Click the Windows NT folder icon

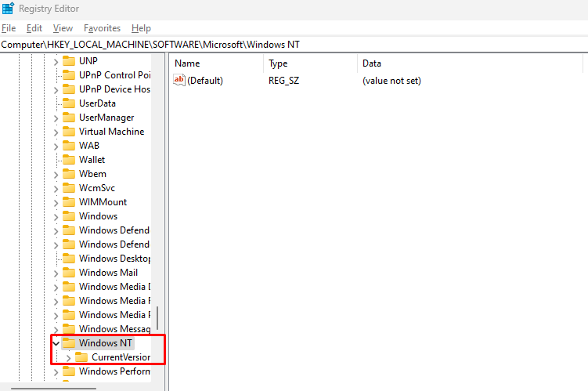69,343
